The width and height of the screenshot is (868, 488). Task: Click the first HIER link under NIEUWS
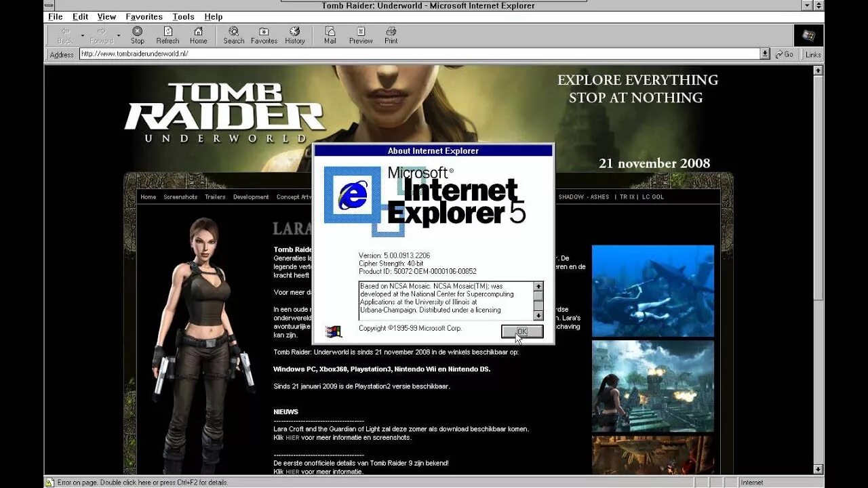pos(292,438)
